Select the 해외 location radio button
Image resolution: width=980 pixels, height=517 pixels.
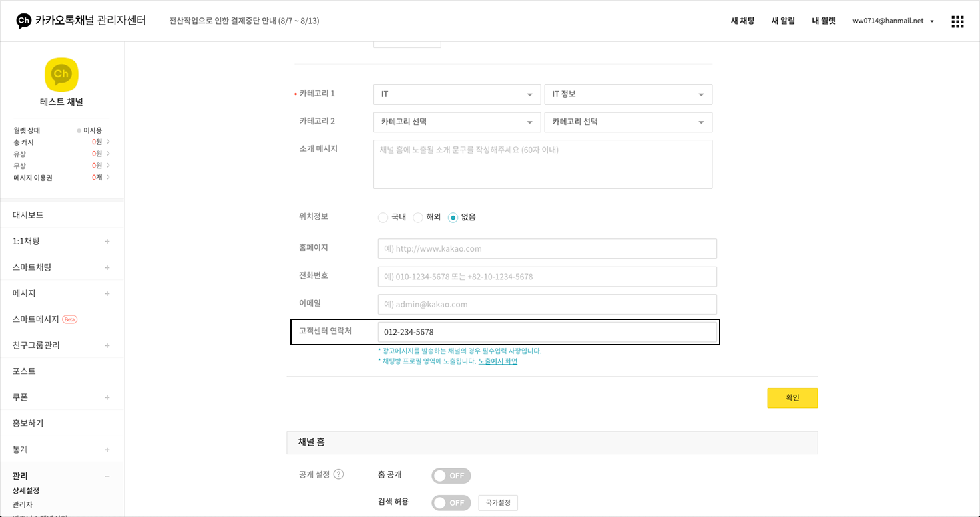(x=418, y=218)
